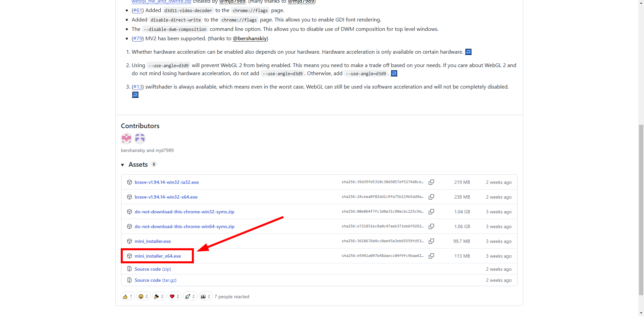Image resolution: width=644 pixels, height=316 pixels.
Task: Open bershanskiy contributor avatar
Action: point(126,138)
